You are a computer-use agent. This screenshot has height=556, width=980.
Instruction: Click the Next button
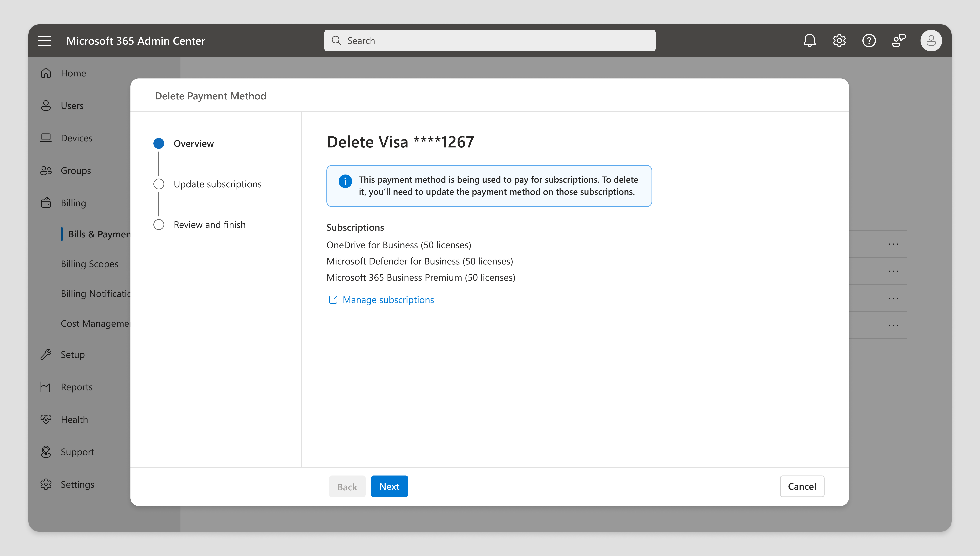point(389,486)
